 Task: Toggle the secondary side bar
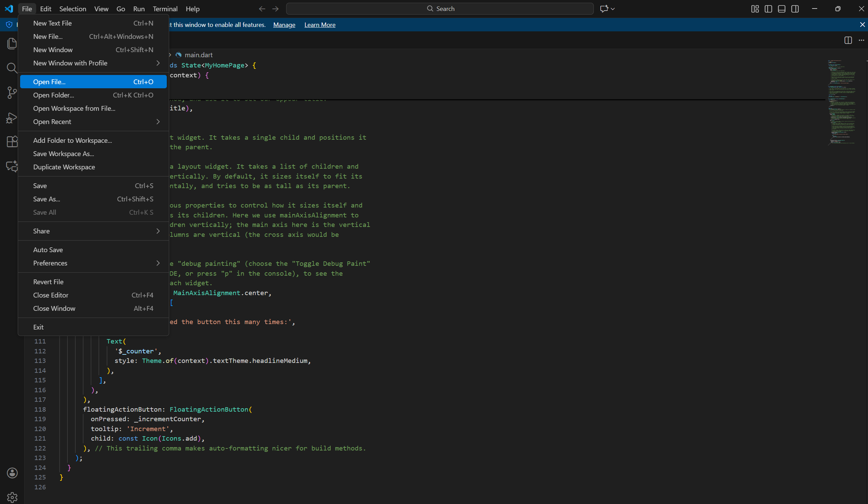(795, 9)
